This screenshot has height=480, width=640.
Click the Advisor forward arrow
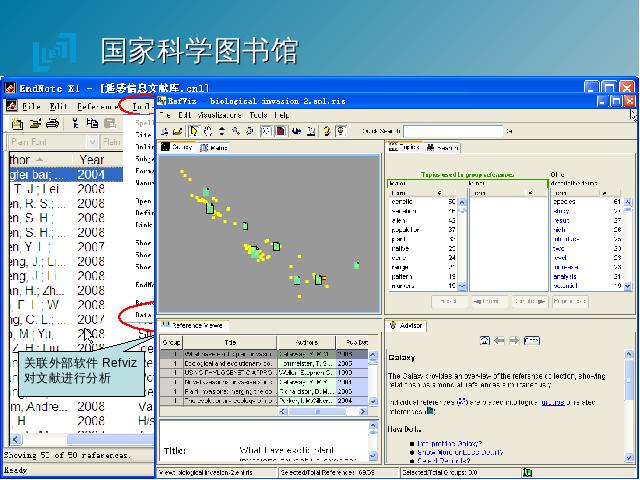click(514, 340)
